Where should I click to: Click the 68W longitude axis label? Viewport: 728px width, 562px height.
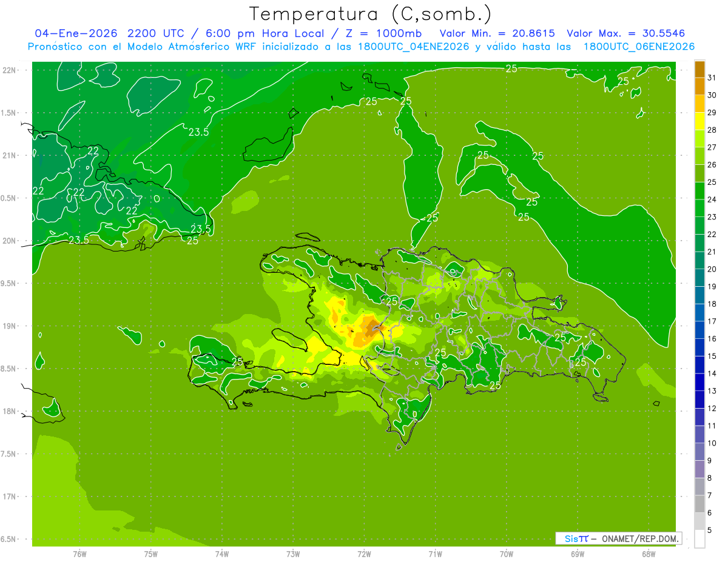click(x=649, y=554)
